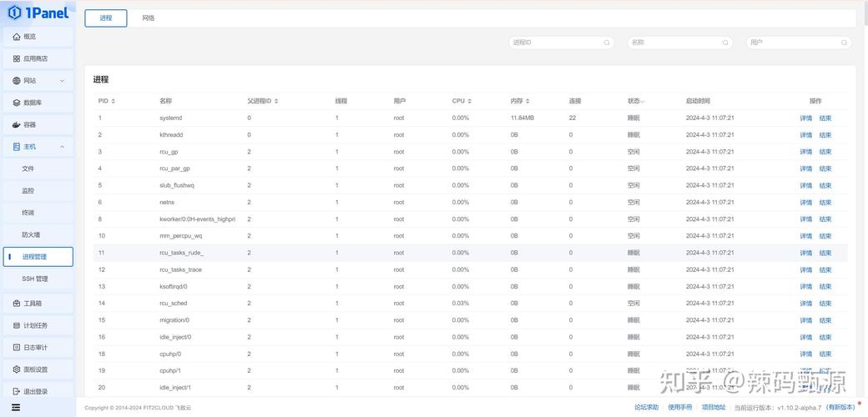
Task: Click 结束 for kthreadd process
Action: 825,135
